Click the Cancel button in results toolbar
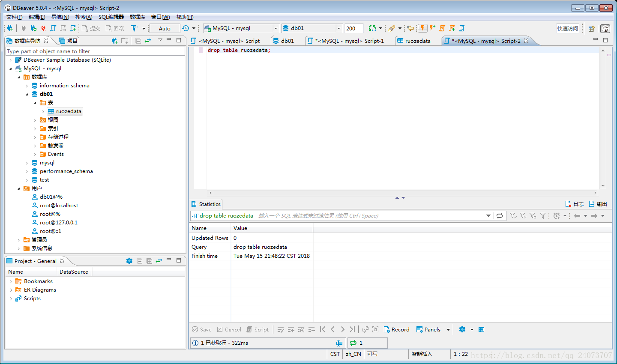The width and height of the screenshot is (617, 364). point(229,329)
